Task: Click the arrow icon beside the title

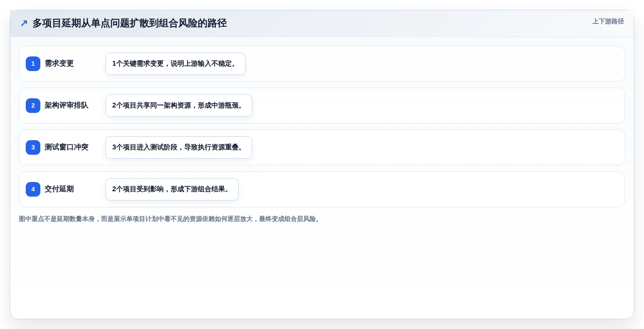Action: [24, 23]
